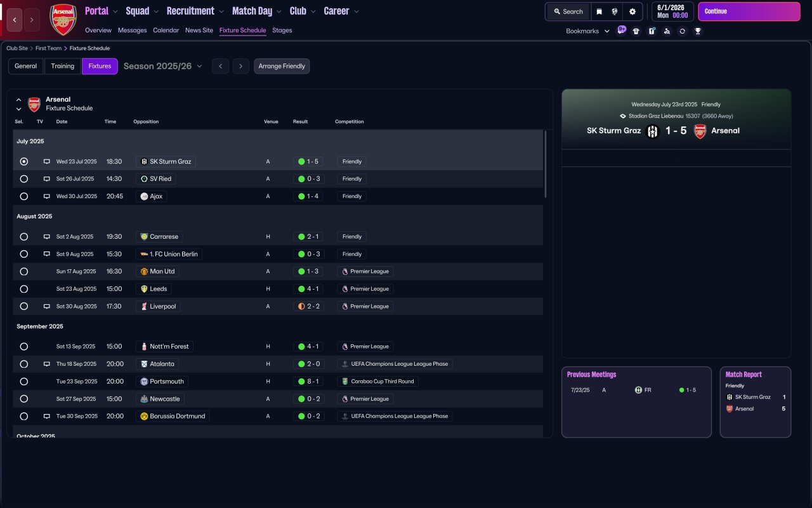Go forward with the right navigation arrow
The width and height of the screenshot is (812, 508).
point(32,20)
